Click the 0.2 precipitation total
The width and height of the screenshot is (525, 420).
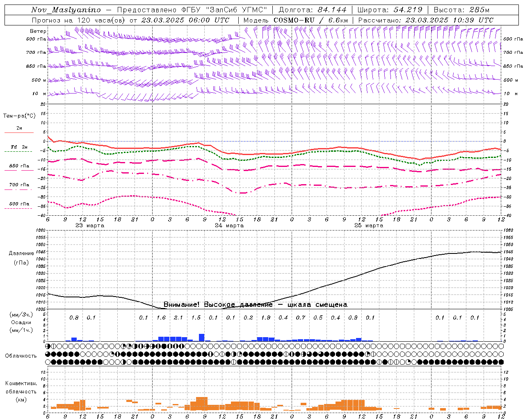(248, 317)
